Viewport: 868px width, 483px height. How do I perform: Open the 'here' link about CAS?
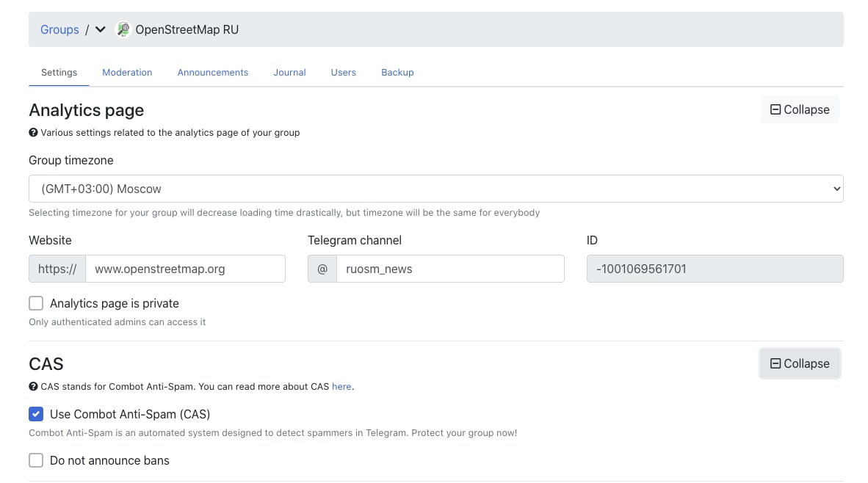pos(341,387)
